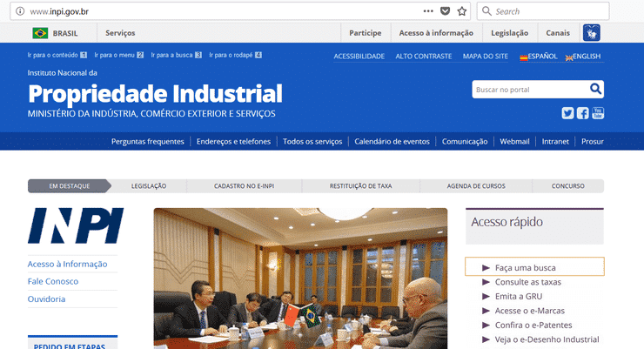Follow 'Ir para o conteúdo' skip link
644x349 pixels.
[57, 55]
